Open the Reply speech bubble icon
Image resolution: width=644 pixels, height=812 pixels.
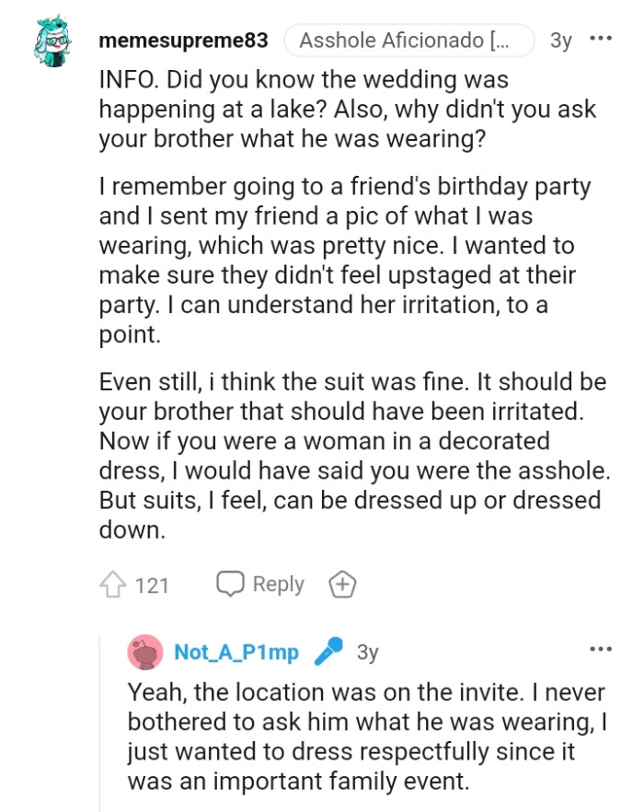tap(230, 584)
